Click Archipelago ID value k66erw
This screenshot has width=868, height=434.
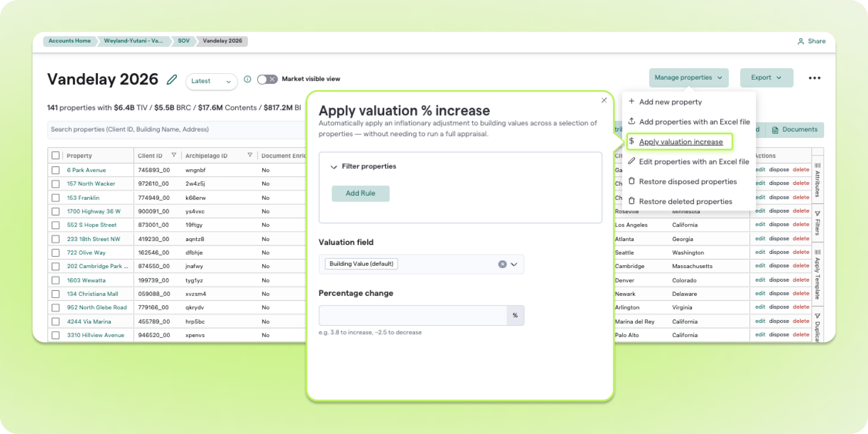point(195,198)
